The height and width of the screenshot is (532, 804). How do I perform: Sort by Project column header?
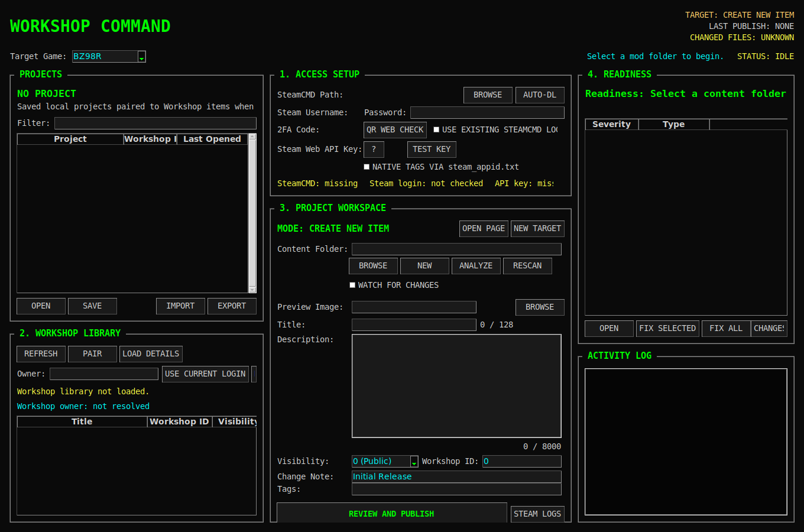click(70, 139)
